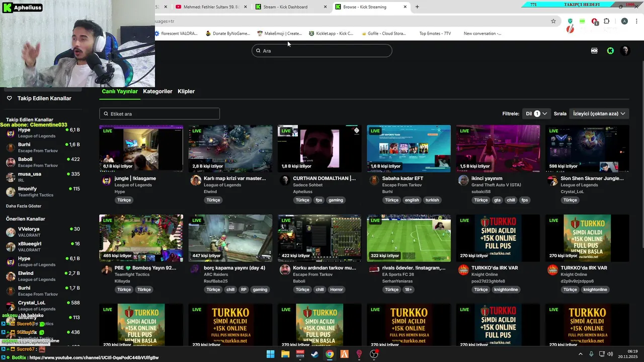644x362 pixels.
Task: Open the Top Emotes - 7TV bookmark
Action: [435, 34]
